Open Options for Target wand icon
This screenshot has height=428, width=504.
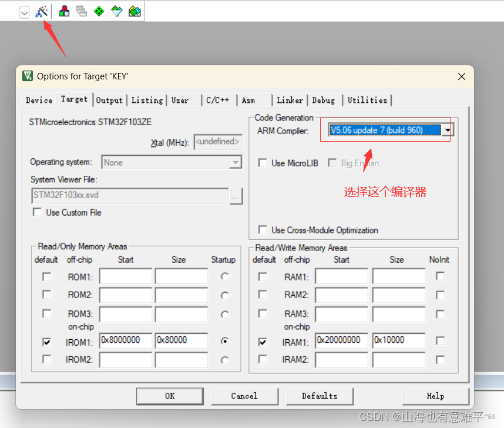(42, 12)
